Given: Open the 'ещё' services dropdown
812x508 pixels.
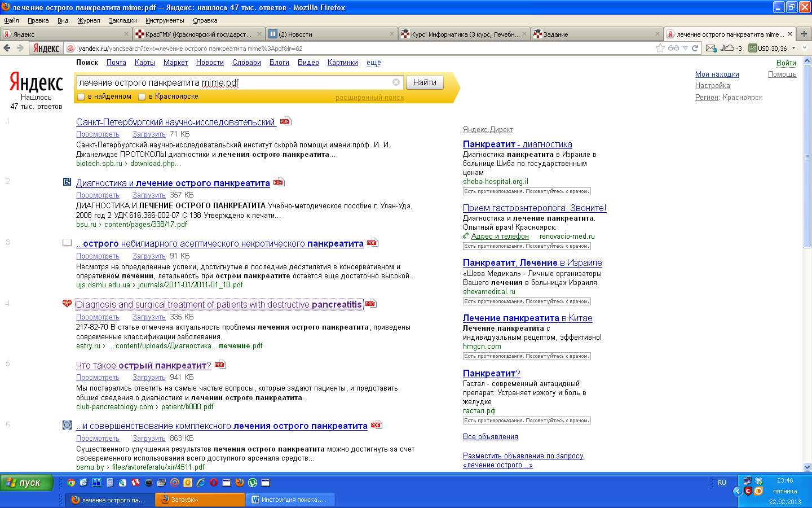Looking at the screenshot, I should point(373,63).
